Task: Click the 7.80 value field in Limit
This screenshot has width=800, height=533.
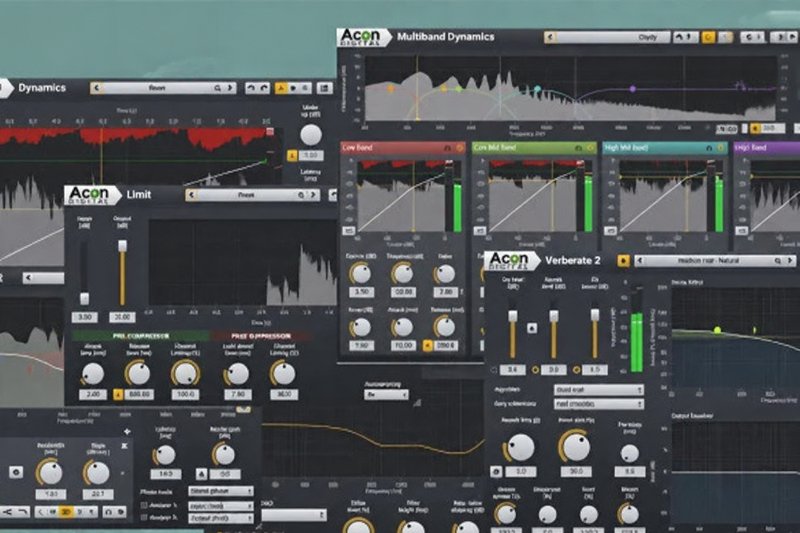Action: point(238,395)
